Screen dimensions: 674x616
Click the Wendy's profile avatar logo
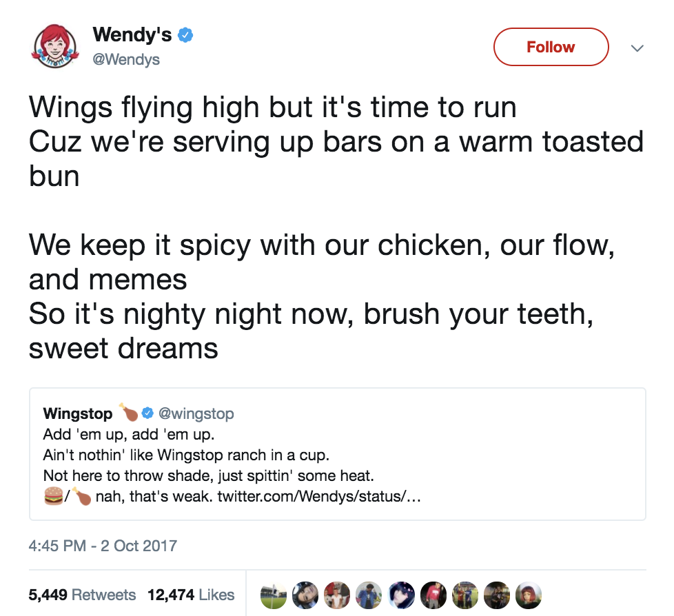pos(55,46)
